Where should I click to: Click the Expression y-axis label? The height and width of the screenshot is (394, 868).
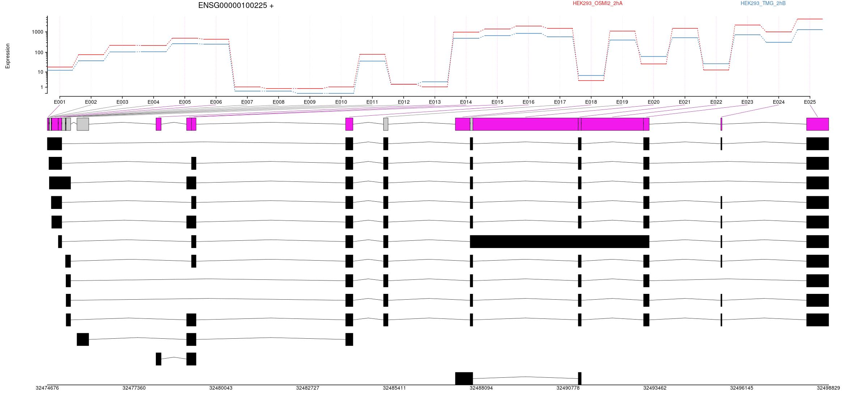coord(8,56)
